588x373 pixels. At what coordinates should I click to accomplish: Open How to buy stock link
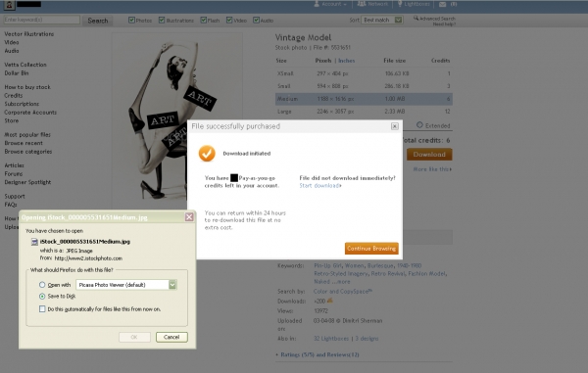click(27, 87)
